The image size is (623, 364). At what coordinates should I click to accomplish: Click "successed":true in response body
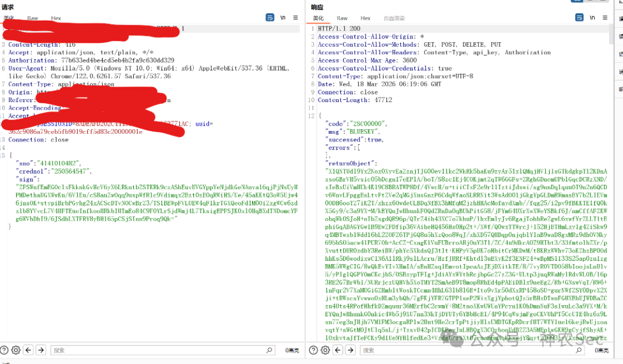pyautogui.click(x=354, y=140)
